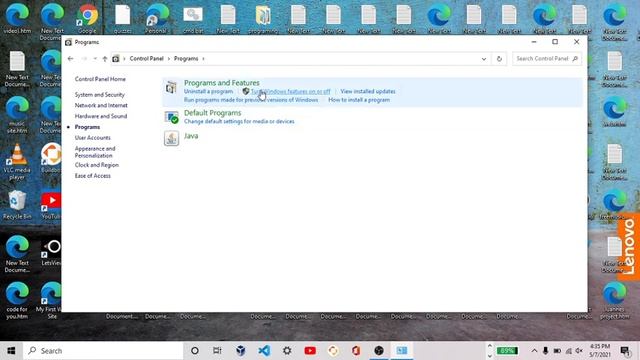The image size is (640, 360).
Task: Click Change default settings for media or devices
Action: [239, 122]
